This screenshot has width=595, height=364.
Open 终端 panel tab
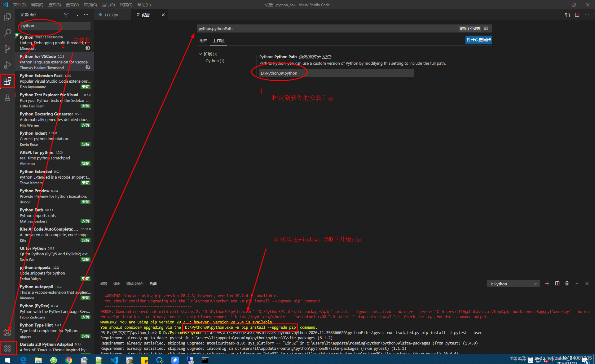point(153,284)
